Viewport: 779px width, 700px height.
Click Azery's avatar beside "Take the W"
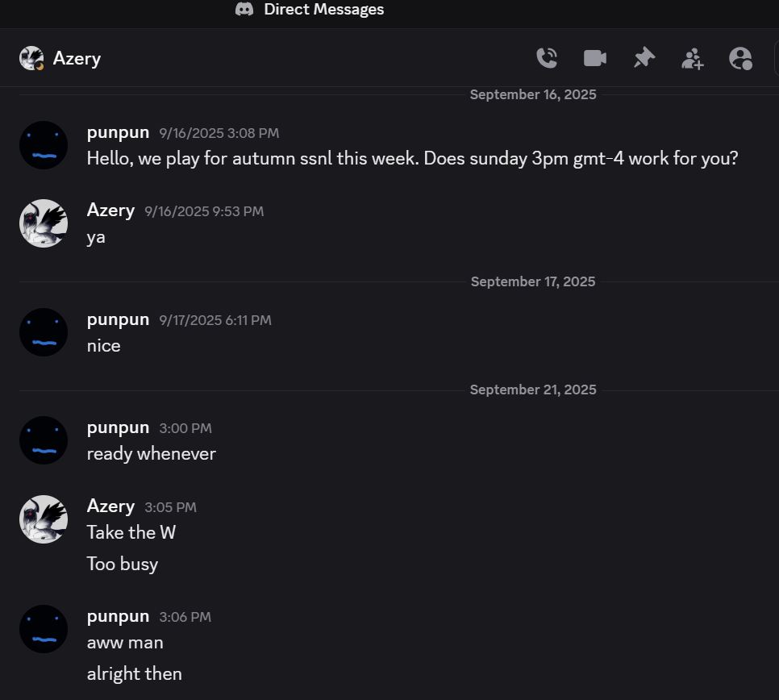coord(44,519)
